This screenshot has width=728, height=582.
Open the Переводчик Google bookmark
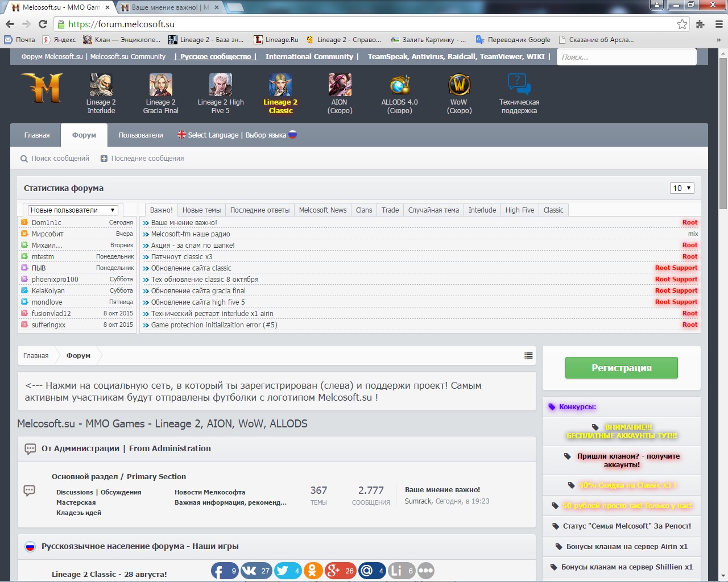(513, 40)
